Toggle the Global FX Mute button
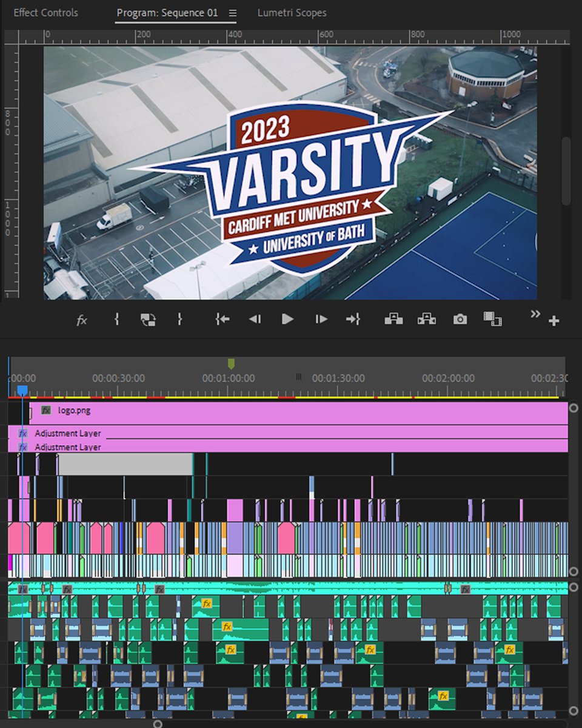Screen dimensions: 582x728 pos(81,320)
